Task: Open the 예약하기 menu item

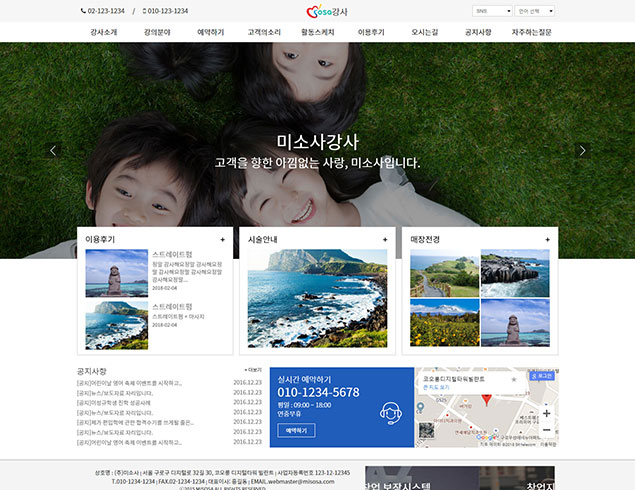Action: (211, 32)
